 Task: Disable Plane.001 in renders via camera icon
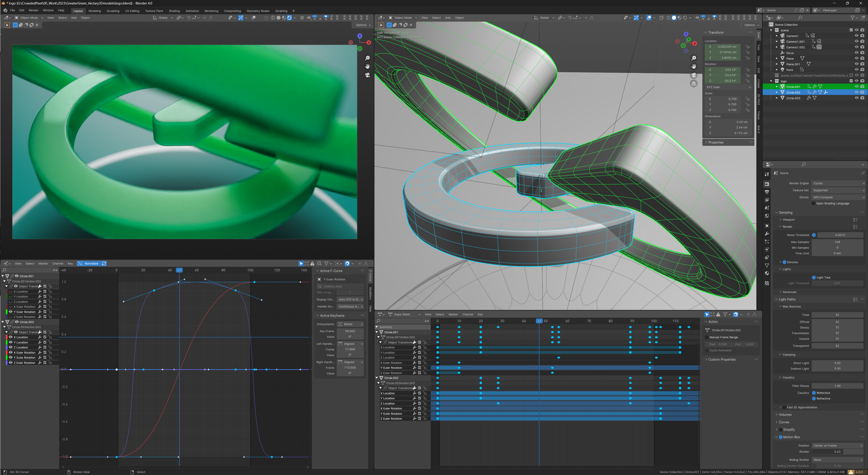click(862, 64)
